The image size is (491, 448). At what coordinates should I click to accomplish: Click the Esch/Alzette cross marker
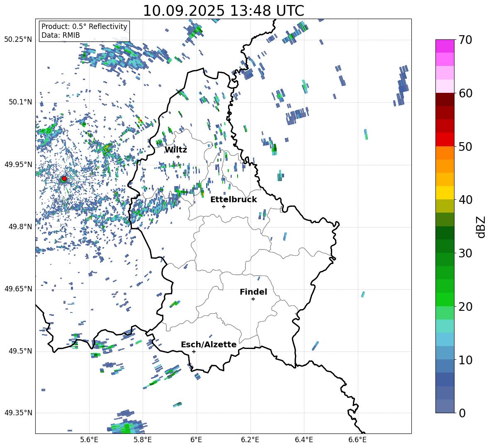tap(194, 351)
